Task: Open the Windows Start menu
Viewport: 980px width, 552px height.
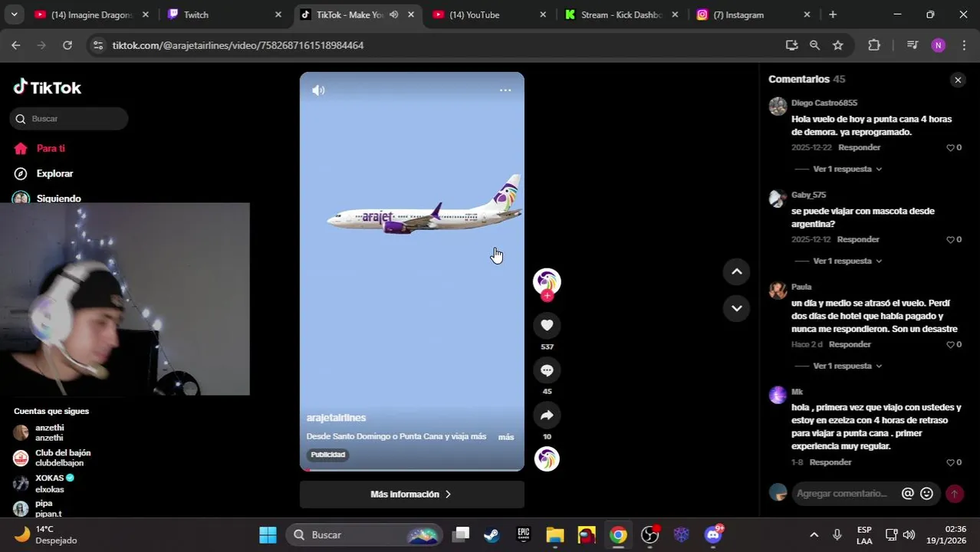Action: (268, 535)
